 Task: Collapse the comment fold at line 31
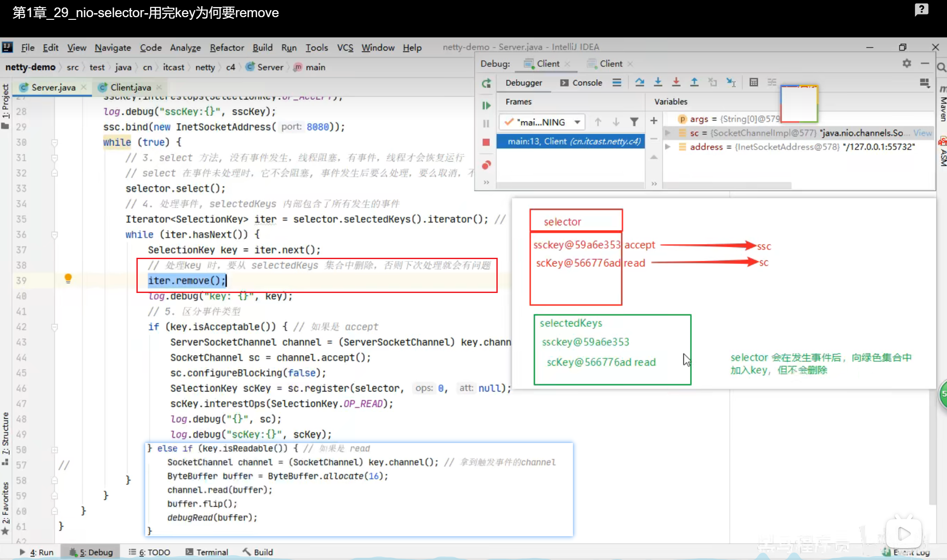coord(55,158)
